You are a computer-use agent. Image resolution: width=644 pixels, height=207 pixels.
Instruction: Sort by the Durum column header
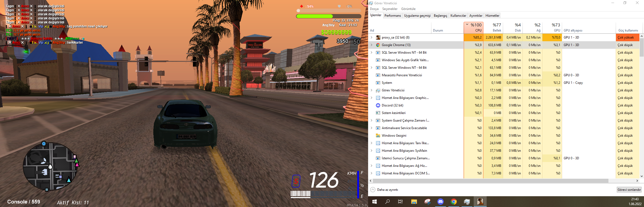tap(448, 27)
